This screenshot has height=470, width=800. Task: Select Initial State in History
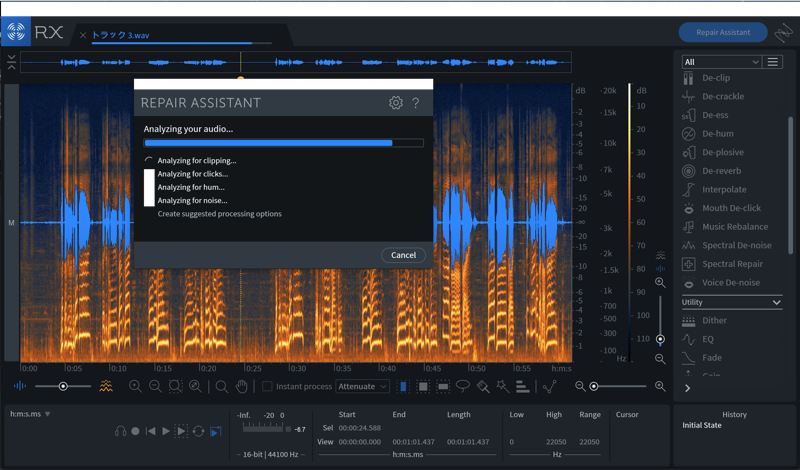pyautogui.click(x=702, y=426)
